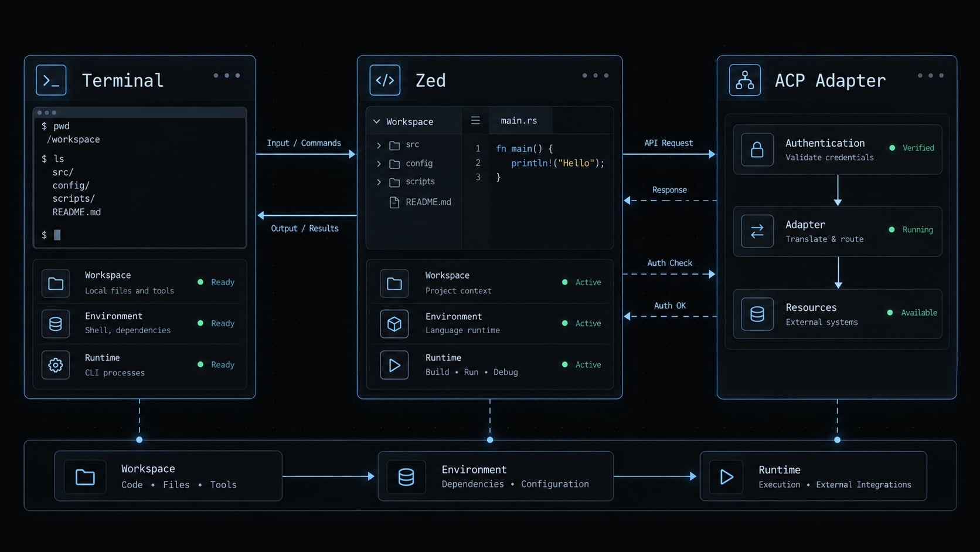
Task: Click the Terminal Workspace folder icon
Action: 56,284
